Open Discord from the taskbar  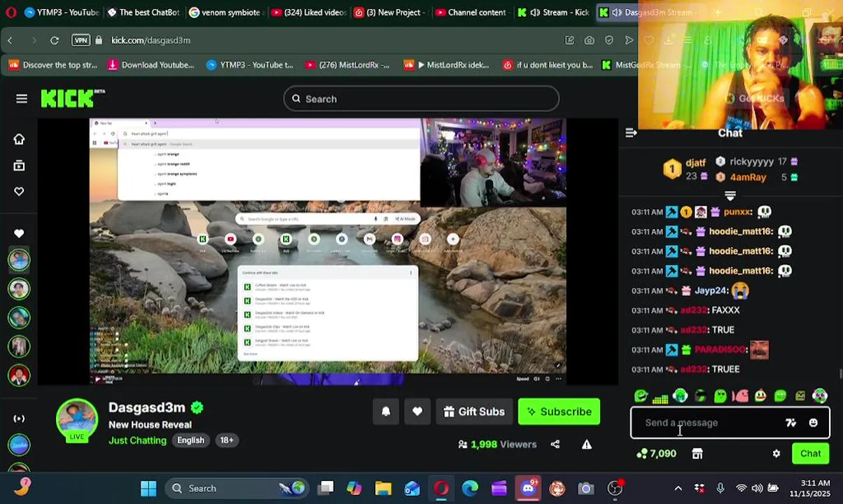tap(528, 489)
